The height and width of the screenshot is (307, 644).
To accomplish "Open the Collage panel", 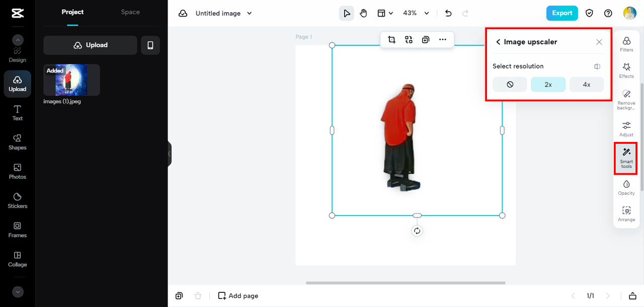I will click(x=17, y=259).
